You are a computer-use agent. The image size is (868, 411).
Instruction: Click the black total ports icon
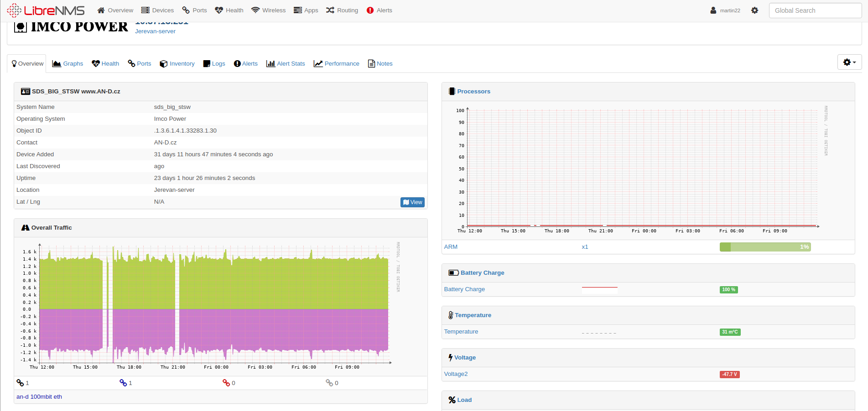coord(20,383)
